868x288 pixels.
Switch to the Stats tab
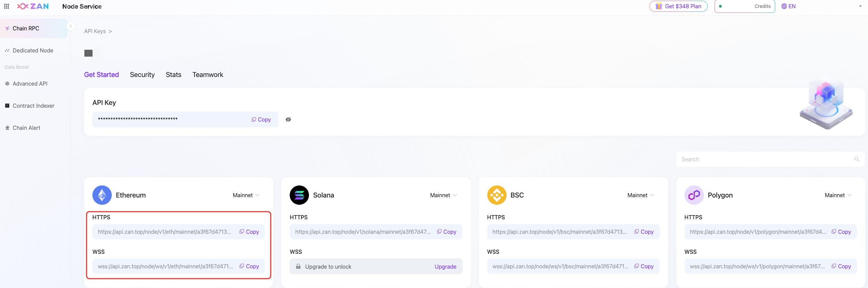173,75
